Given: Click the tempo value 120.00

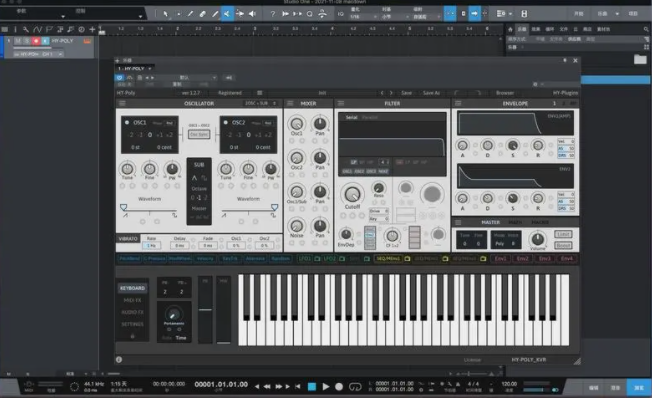Looking at the screenshot, I should coord(509,384).
